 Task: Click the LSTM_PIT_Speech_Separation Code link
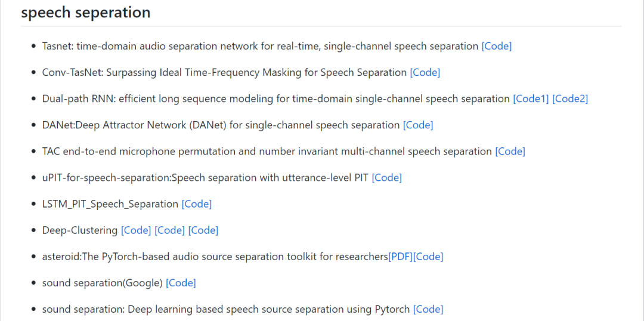click(196, 203)
